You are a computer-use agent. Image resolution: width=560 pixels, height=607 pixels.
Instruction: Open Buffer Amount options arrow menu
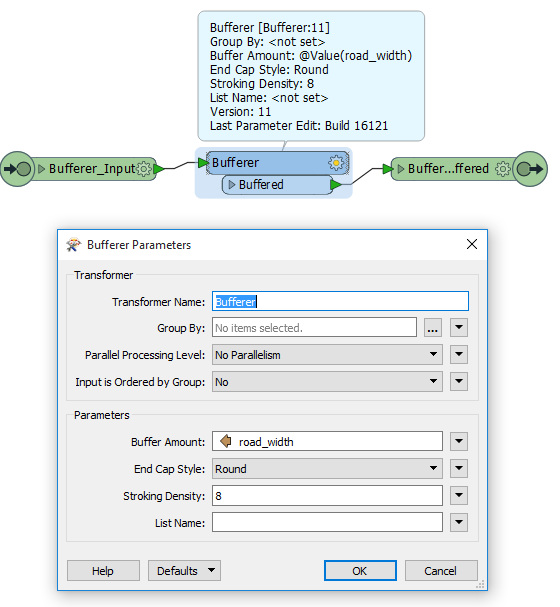coord(459,441)
